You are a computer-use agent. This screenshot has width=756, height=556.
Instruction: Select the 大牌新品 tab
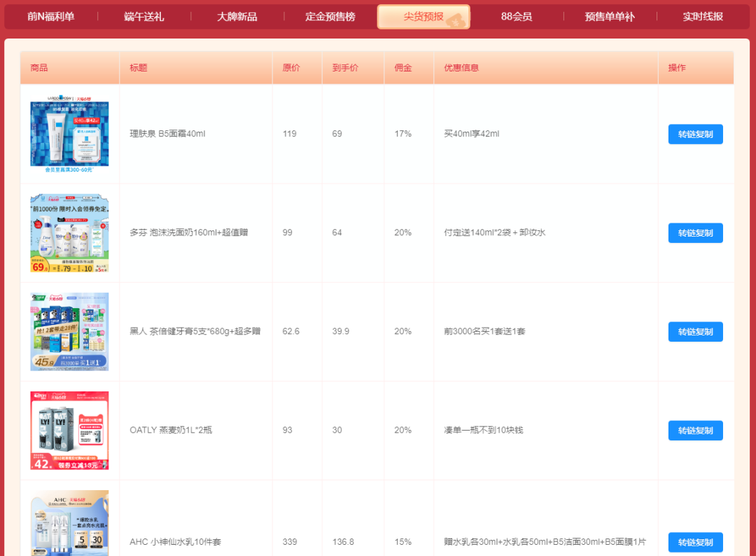[237, 17]
